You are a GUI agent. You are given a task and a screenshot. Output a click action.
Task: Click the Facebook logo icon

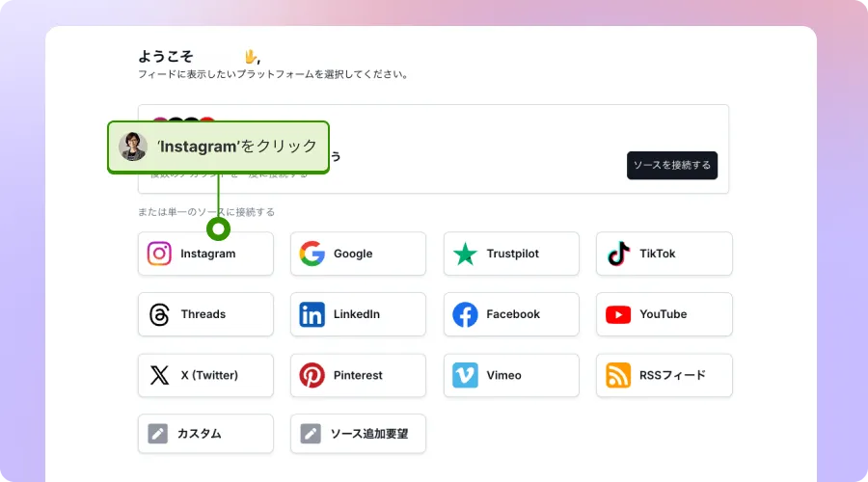pos(465,314)
